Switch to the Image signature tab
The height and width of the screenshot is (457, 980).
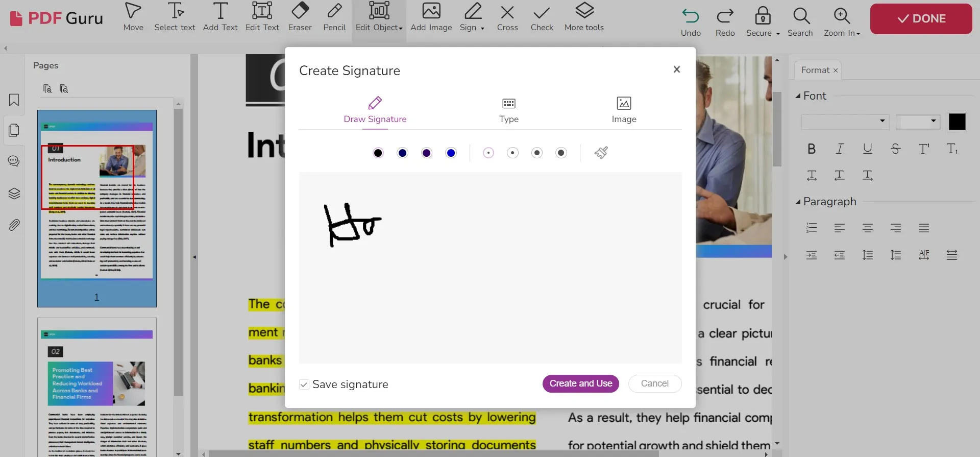coord(624,110)
